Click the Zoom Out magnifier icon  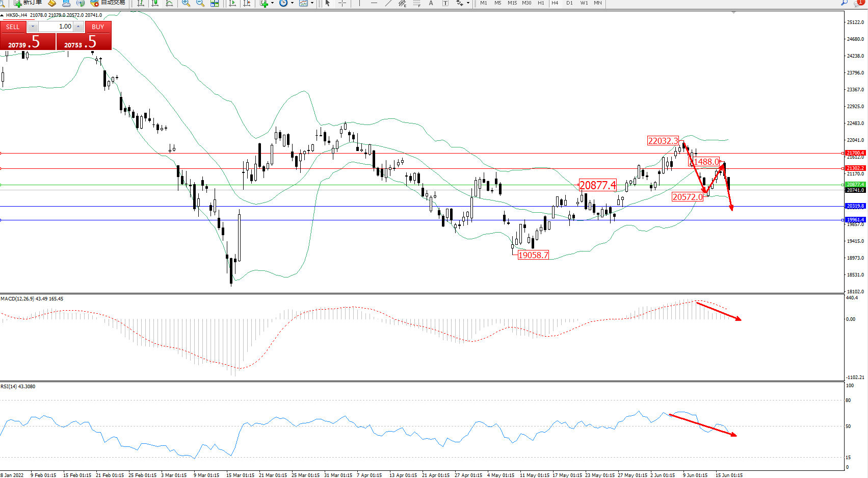[x=200, y=3]
